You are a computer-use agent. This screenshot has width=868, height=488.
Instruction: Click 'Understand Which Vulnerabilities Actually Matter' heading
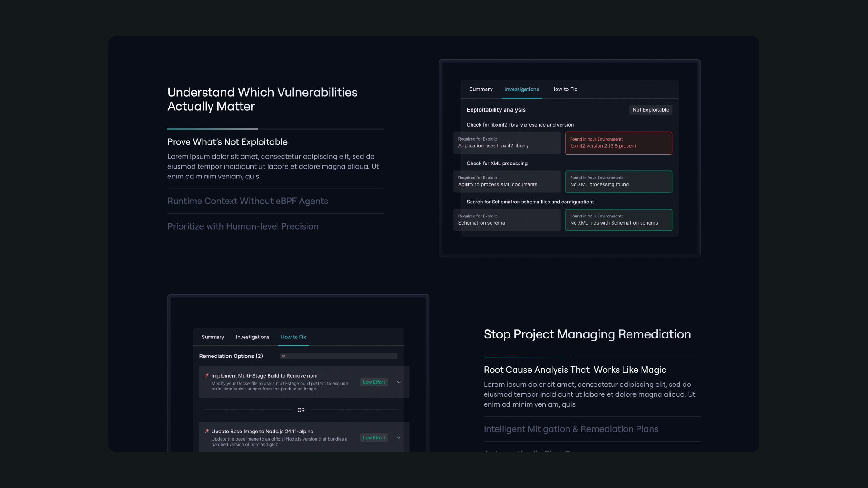pos(262,99)
